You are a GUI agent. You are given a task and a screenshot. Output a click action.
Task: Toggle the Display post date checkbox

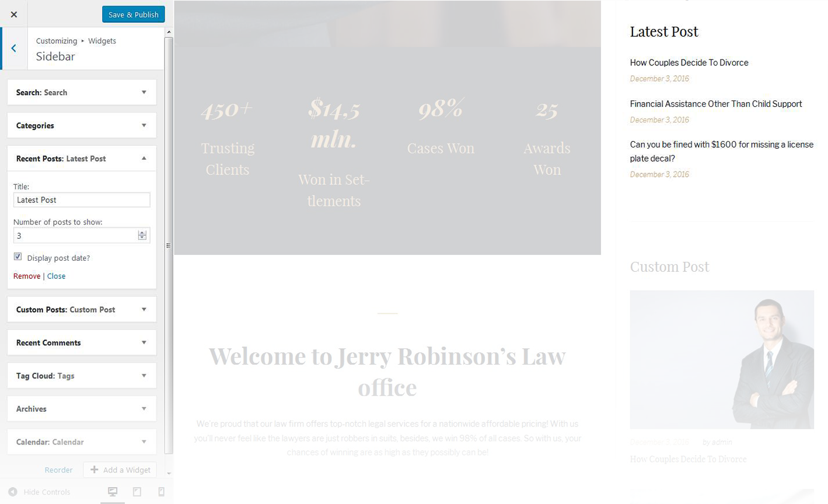pos(18,257)
